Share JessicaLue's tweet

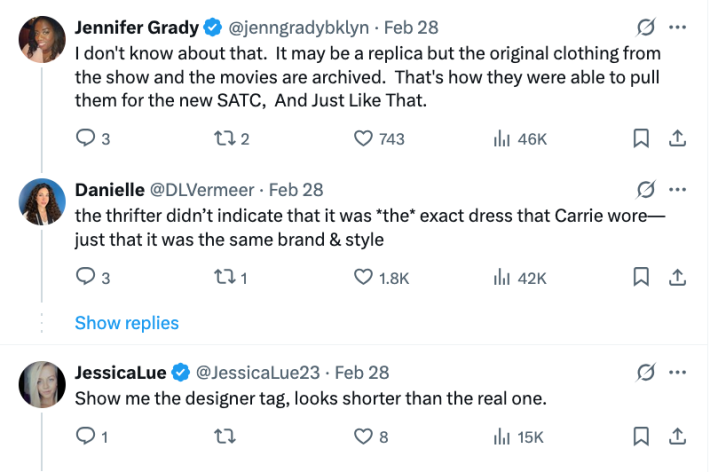[x=676, y=436]
